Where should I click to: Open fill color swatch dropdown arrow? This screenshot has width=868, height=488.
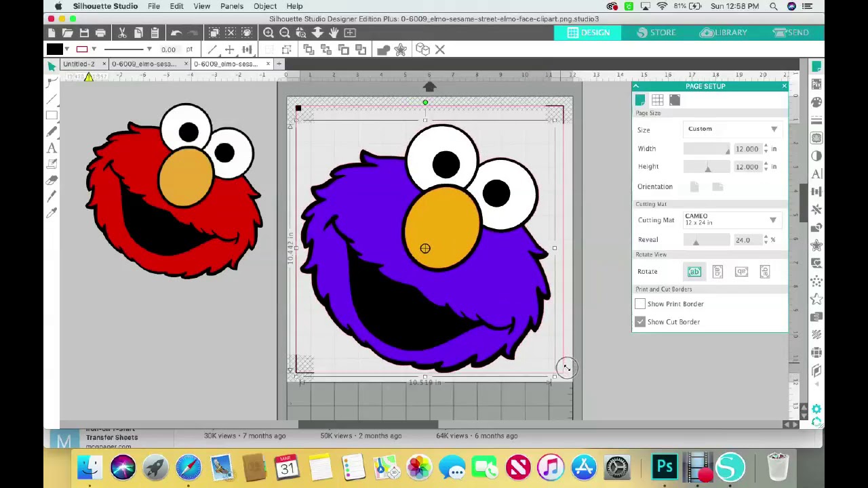pos(66,49)
